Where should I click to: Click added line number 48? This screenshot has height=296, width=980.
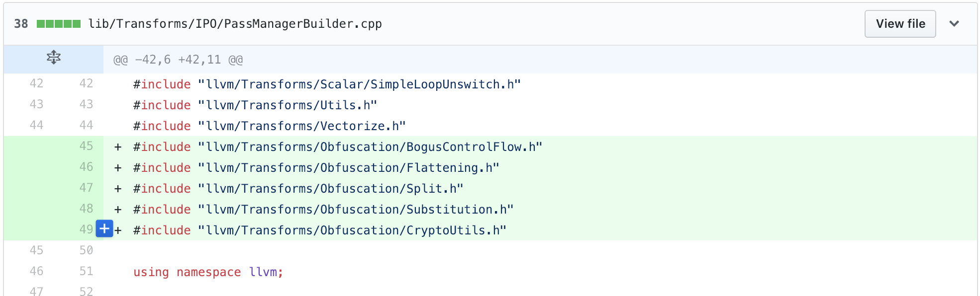(86, 209)
